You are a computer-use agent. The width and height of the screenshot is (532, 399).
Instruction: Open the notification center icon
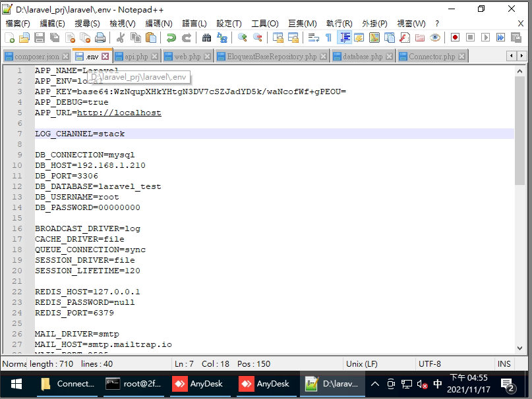tap(507, 385)
